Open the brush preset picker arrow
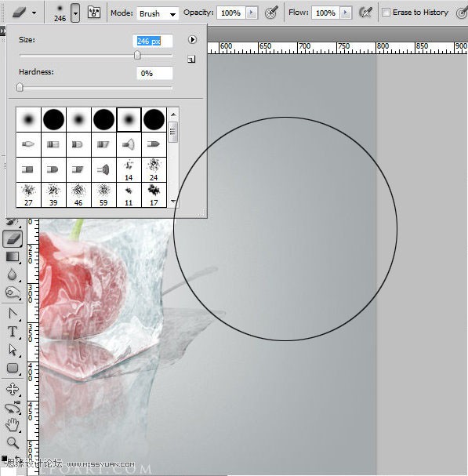This screenshot has height=476, width=468. (75, 13)
